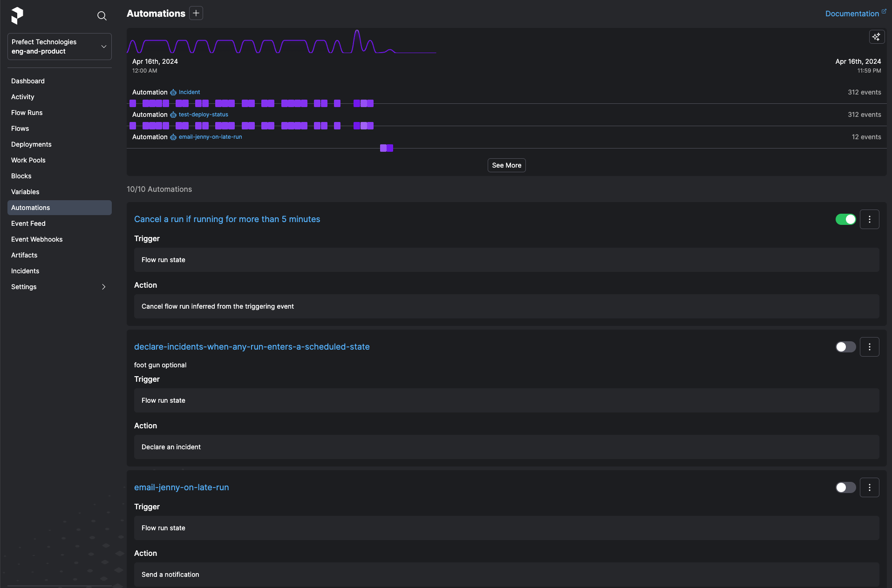Go to Flow Runs in sidebar
Image resolution: width=892 pixels, height=588 pixels.
[27, 113]
